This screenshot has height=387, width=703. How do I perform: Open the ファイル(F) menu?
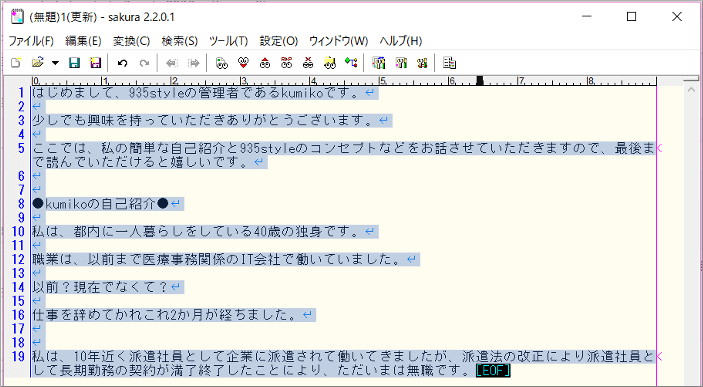pyautogui.click(x=31, y=41)
